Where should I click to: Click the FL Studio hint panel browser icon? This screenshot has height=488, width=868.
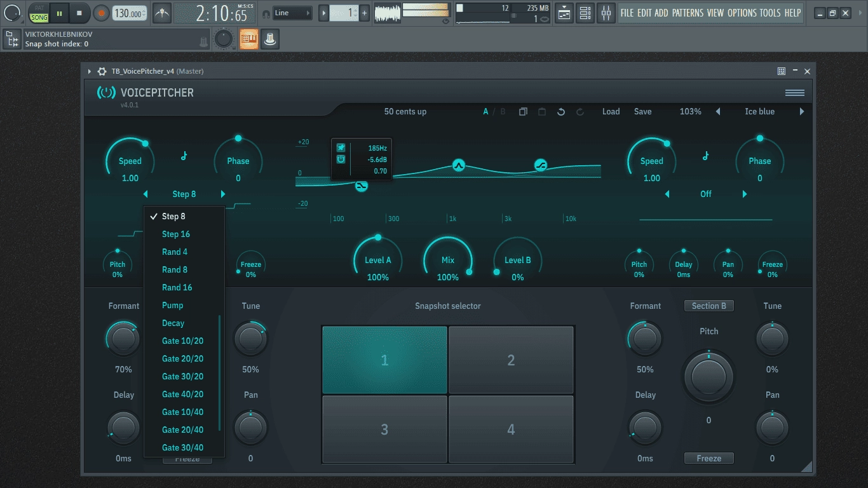click(x=11, y=39)
